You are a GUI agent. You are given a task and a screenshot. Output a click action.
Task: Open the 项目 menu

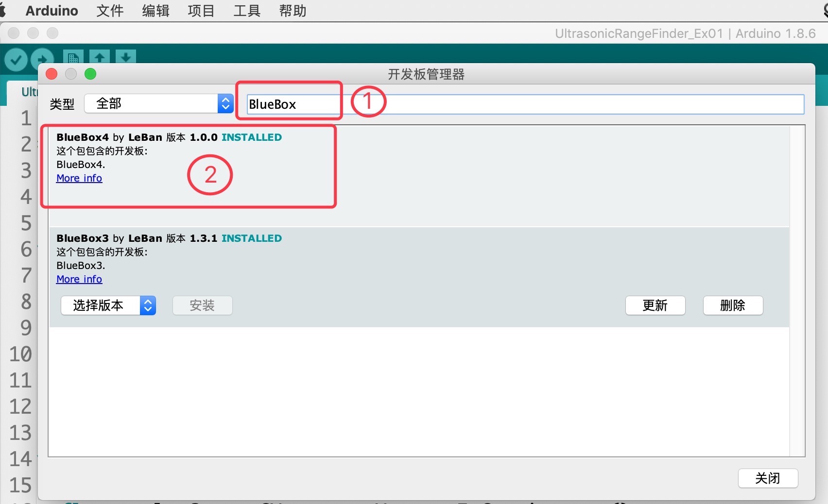[x=201, y=11]
